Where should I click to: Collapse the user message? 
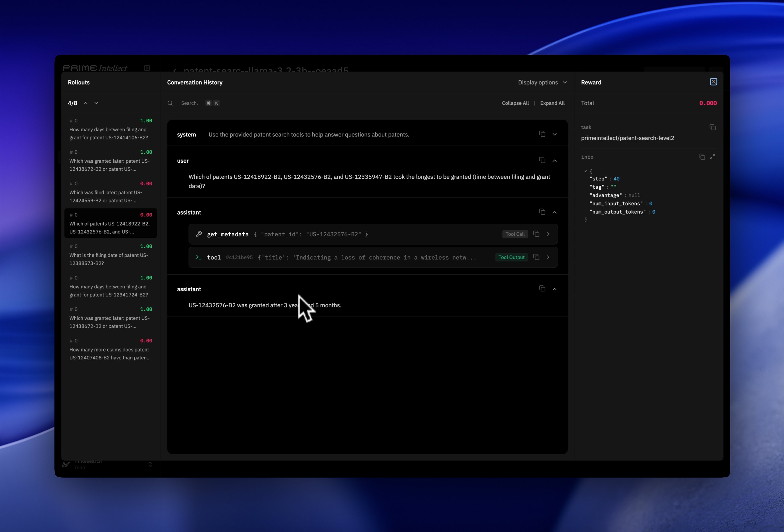554,161
